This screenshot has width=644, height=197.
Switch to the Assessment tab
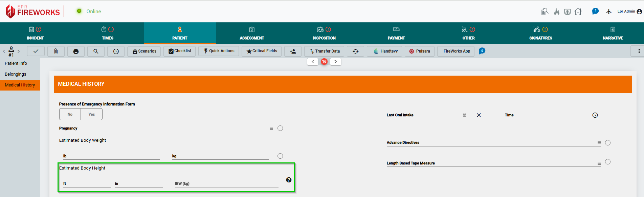click(252, 33)
